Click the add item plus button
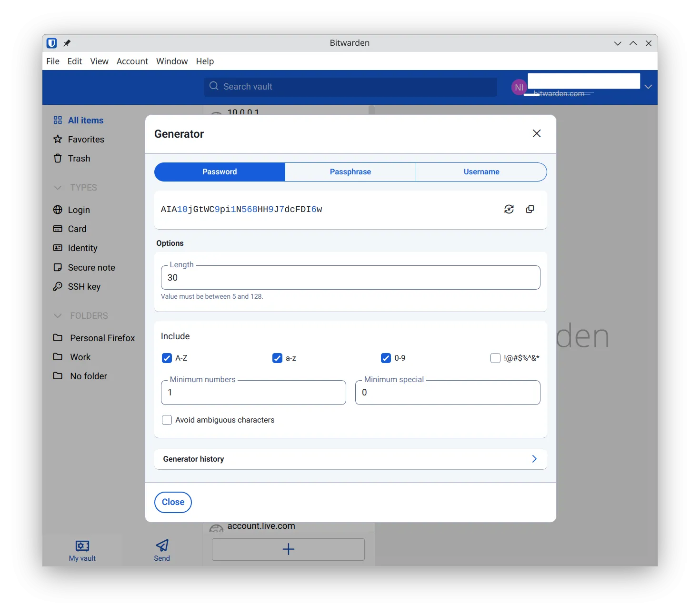The image size is (700, 616). (288, 549)
